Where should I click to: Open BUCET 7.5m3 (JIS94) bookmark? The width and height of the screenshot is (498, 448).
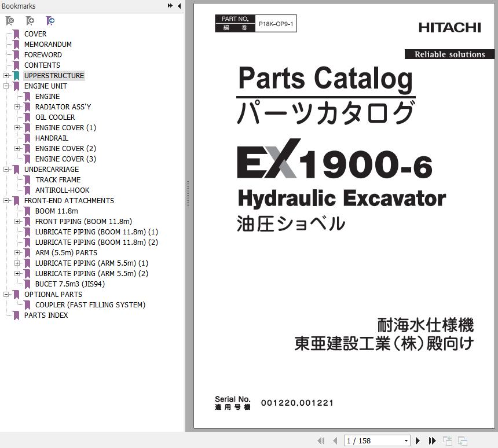click(x=70, y=284)
